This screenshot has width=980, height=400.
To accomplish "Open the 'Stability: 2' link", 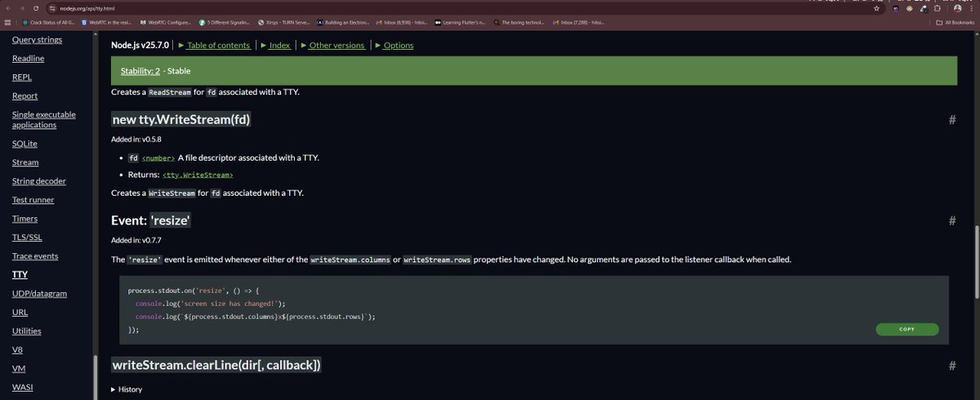I will click(140, 71).
